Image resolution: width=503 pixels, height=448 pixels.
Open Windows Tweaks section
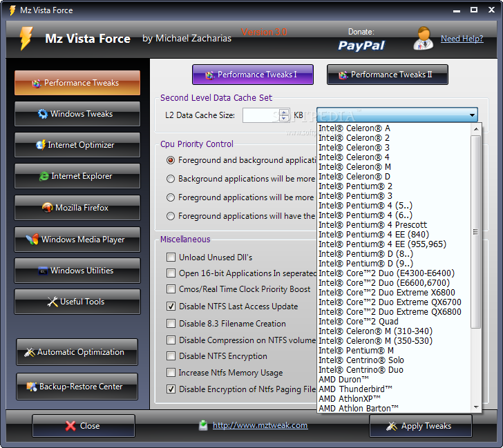[77, 114]
